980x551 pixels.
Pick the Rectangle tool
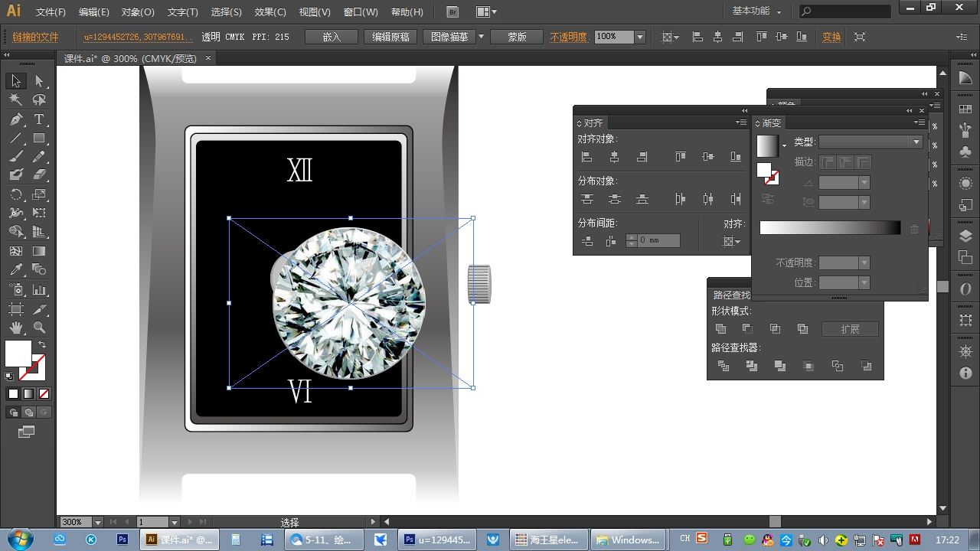coord(39,139)
